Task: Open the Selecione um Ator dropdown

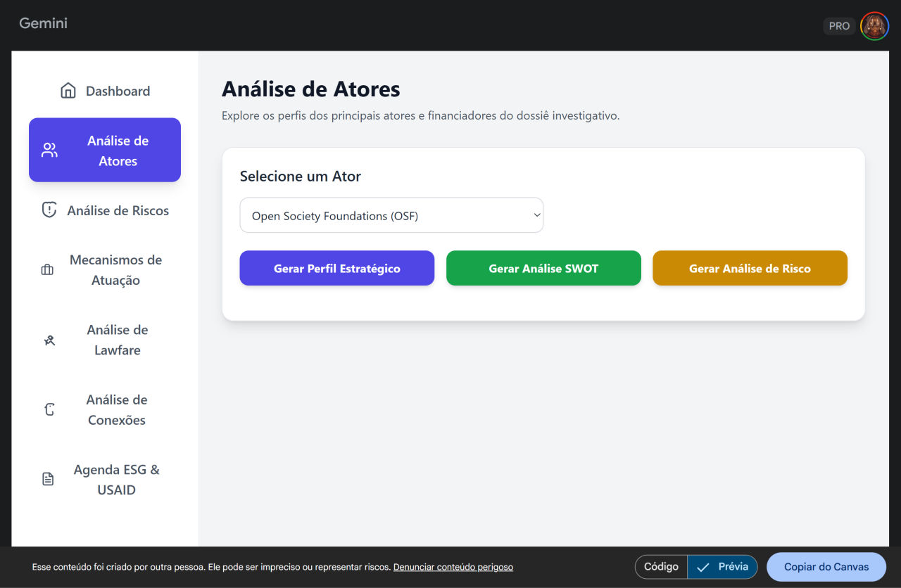Action: [x=391, y=216]
